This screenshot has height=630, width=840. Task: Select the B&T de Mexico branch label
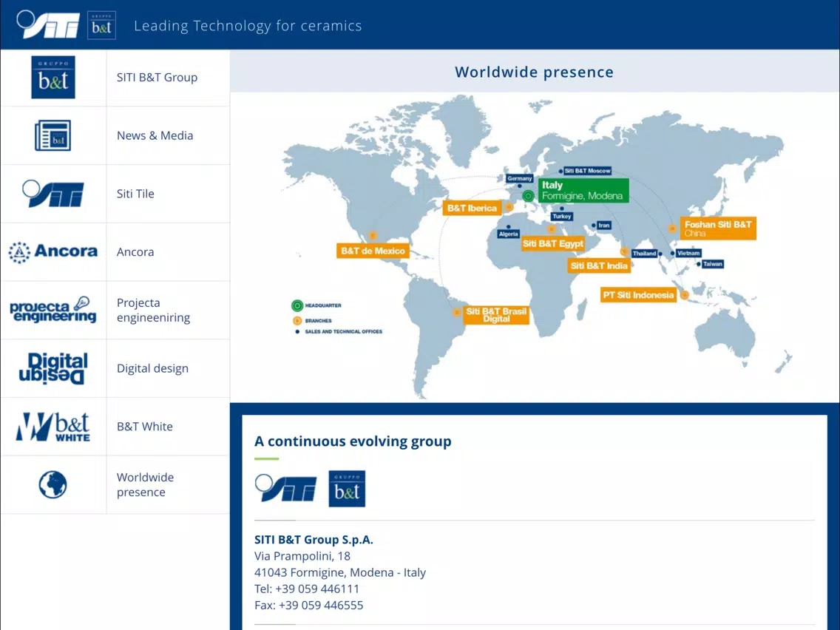373,251
